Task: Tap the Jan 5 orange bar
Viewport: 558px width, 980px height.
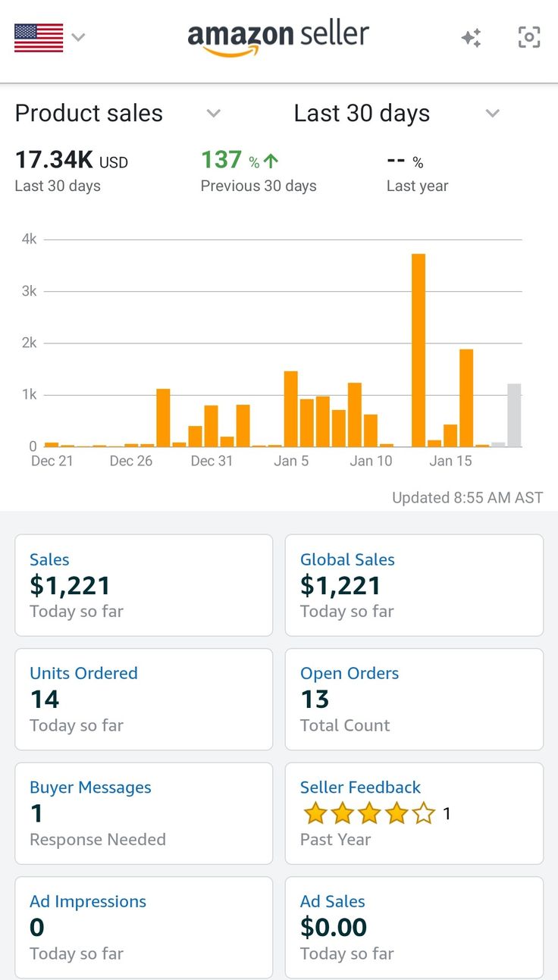Action: point(290,409)
